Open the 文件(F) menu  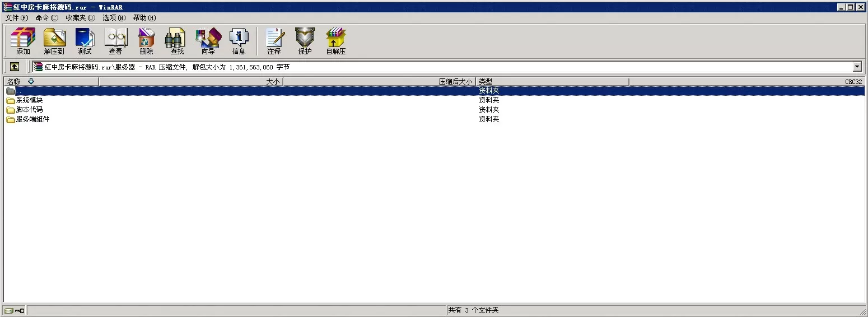(x=16, y=18)
